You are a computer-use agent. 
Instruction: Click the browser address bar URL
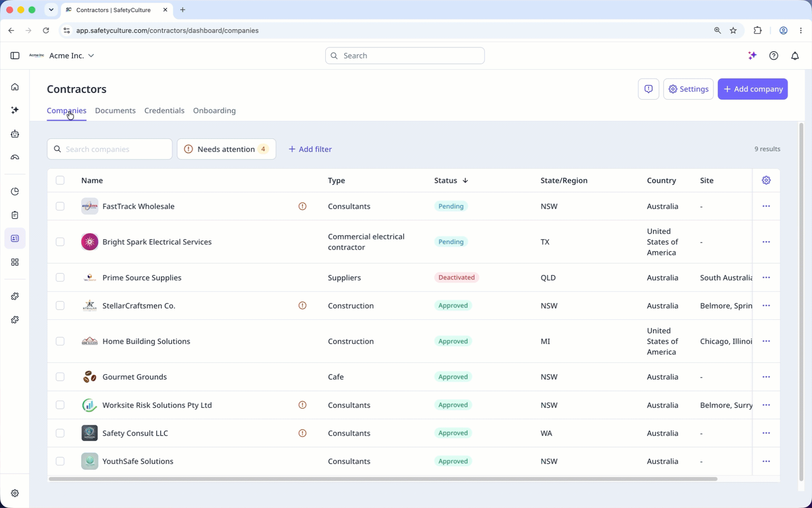coord(168,30)
